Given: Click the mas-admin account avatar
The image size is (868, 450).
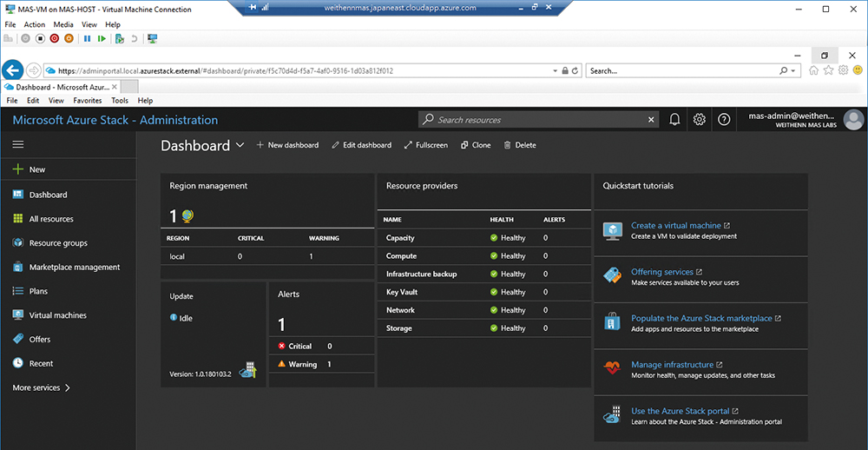Looking at the screenshot, I should click(853, 120).
